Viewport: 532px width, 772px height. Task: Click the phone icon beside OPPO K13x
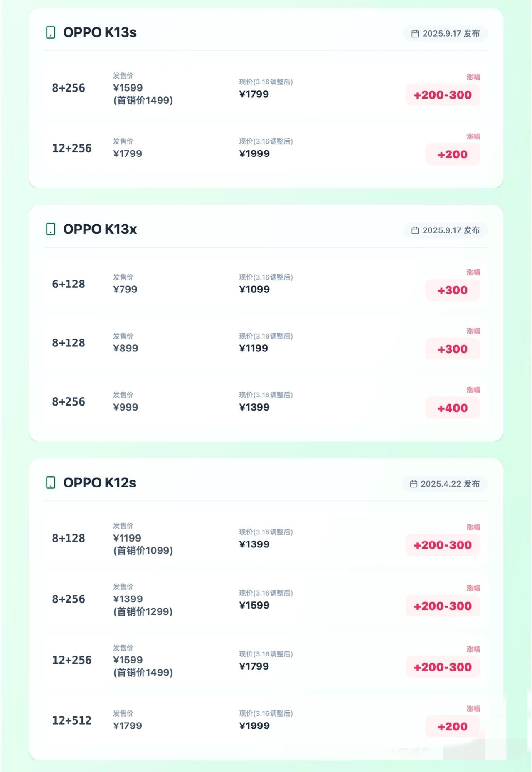click(50, 229)
